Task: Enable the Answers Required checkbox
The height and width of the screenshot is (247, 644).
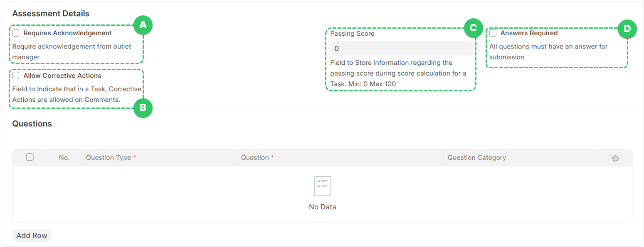Action: [x=492, y=33]
